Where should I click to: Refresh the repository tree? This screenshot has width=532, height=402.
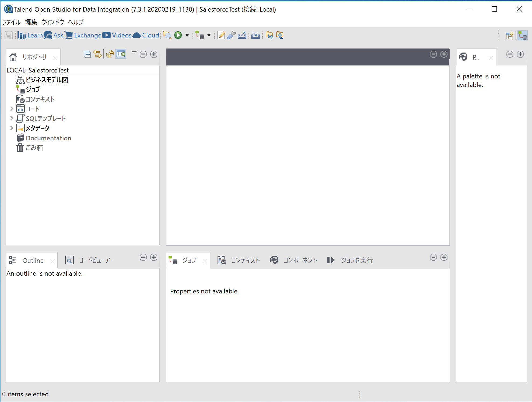110,54
